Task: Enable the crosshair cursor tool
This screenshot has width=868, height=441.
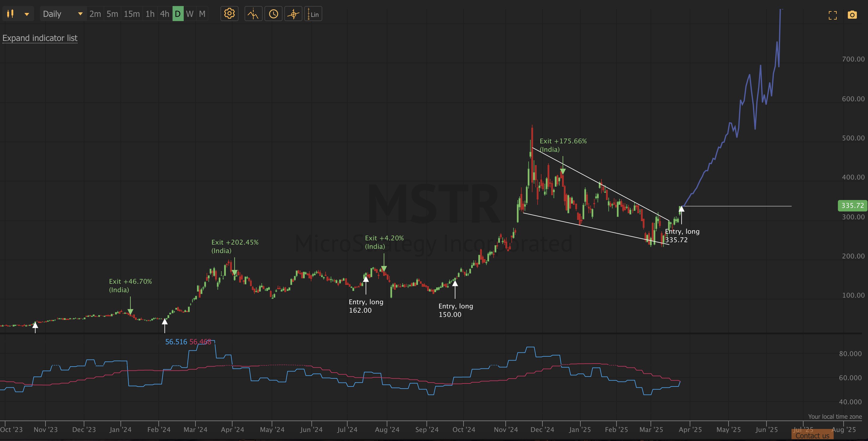Action: pos(293,14)
